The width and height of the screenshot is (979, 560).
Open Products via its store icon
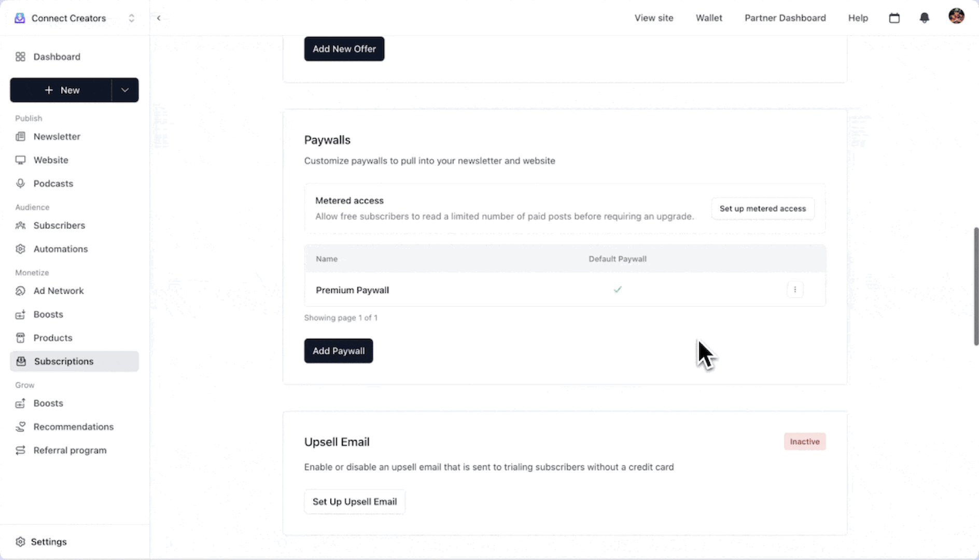click(x=20, y=338)
